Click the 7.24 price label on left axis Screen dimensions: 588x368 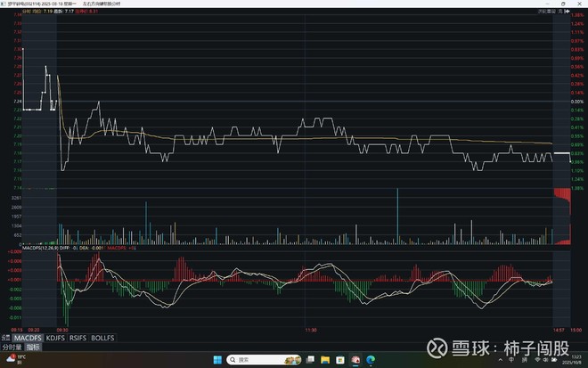(17, 102)
